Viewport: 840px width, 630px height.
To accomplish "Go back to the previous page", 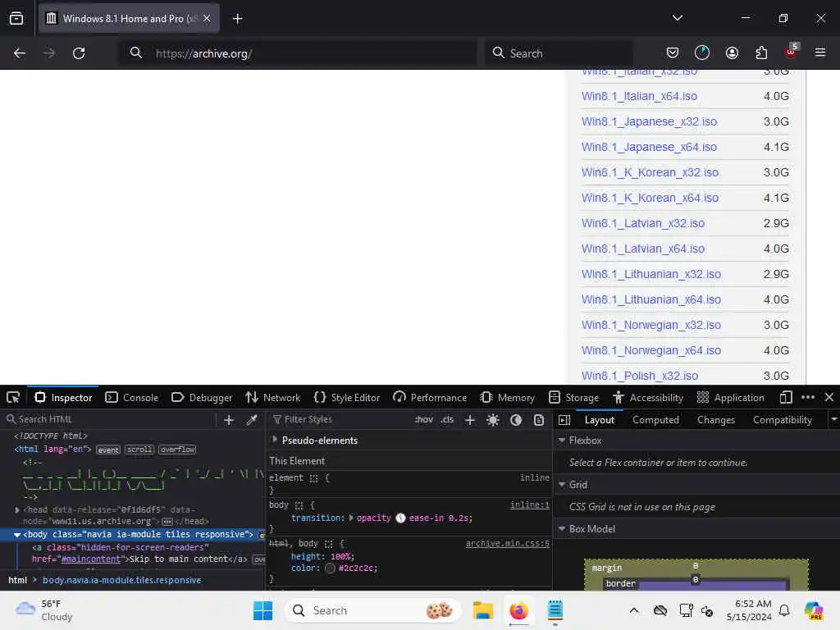I will 20,53.
